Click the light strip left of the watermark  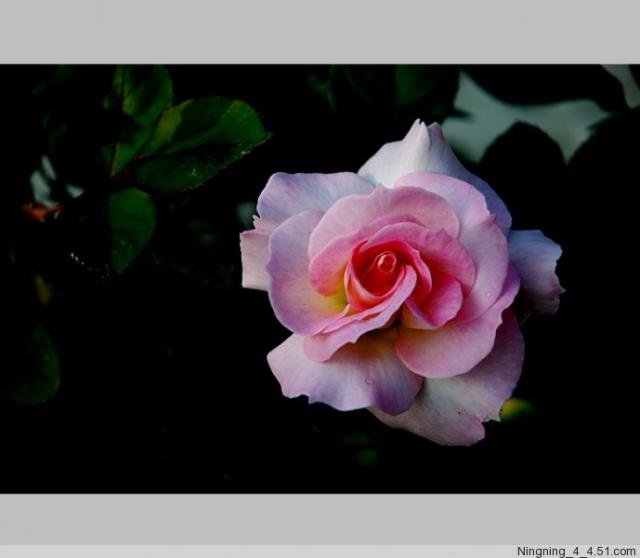coord(250,551)
